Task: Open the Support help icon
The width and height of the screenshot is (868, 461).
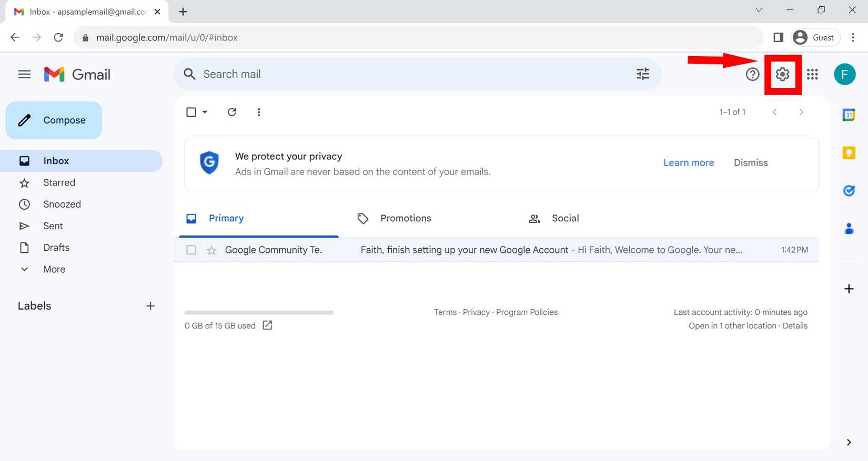Action: coord(752,75)
